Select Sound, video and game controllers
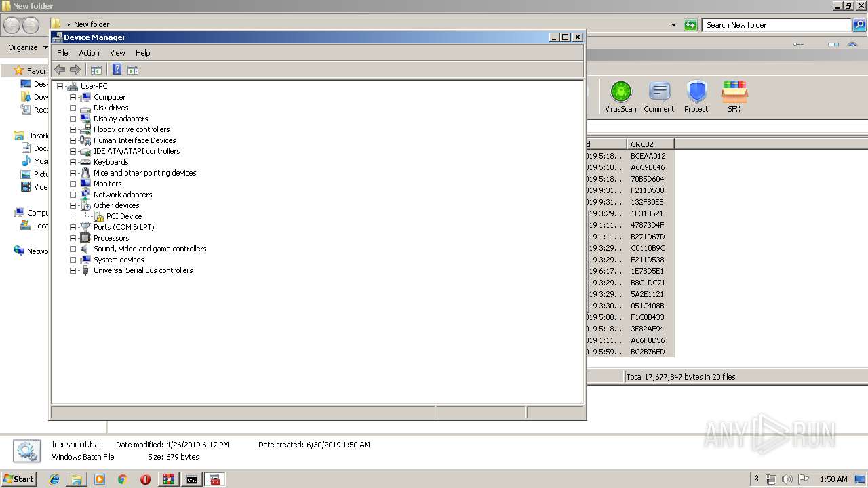 coord(150,249)
